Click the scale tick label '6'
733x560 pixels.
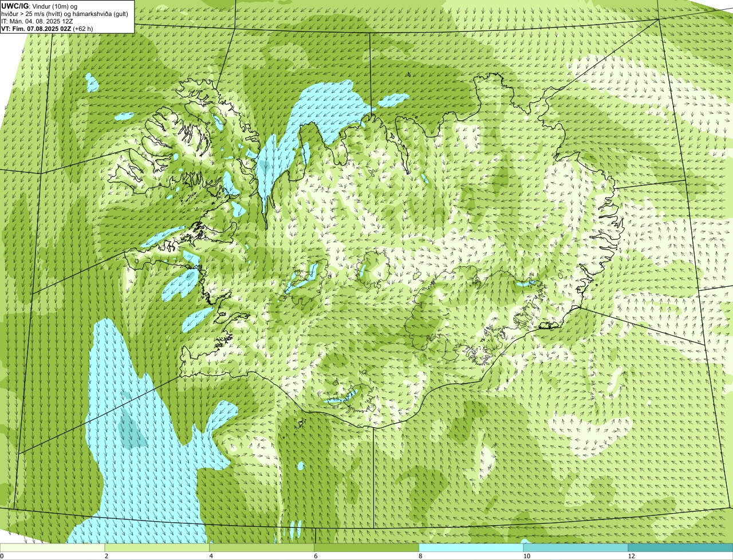315,556
